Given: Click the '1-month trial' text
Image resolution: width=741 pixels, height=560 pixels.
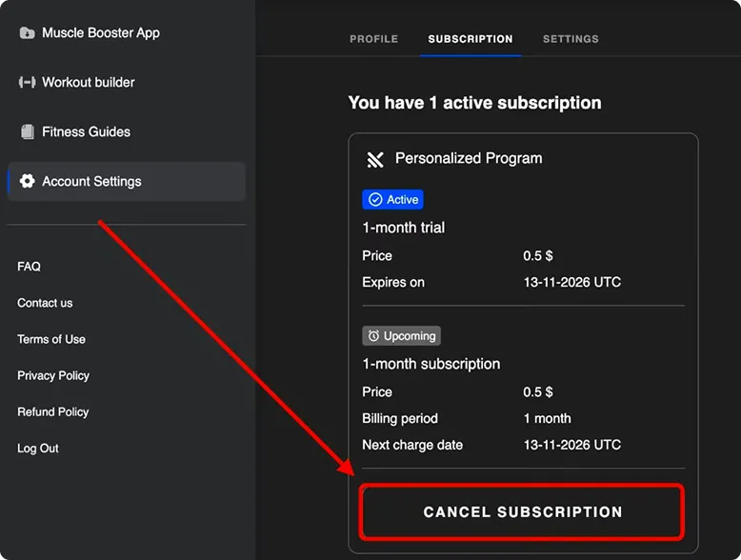Looking at the screenshot, I should coord(403,228).
